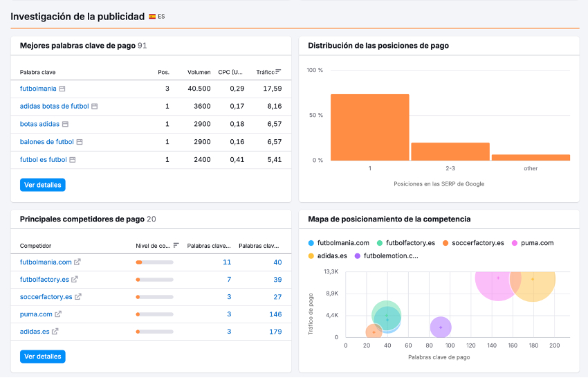Click the Pos. column header

(163, 72)
